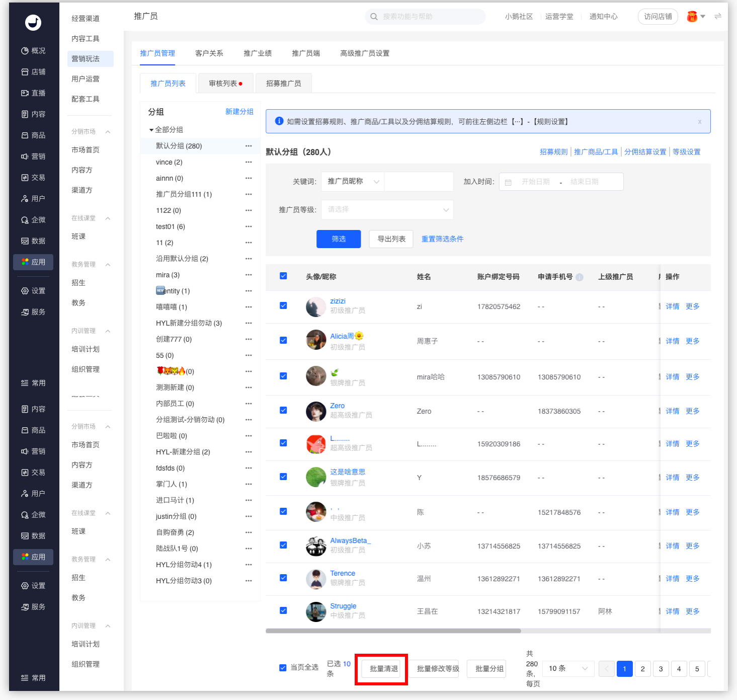Click the three-dot menu for vince group
The width and height of the screenshot is (737, 700).
tap(249, 162)
